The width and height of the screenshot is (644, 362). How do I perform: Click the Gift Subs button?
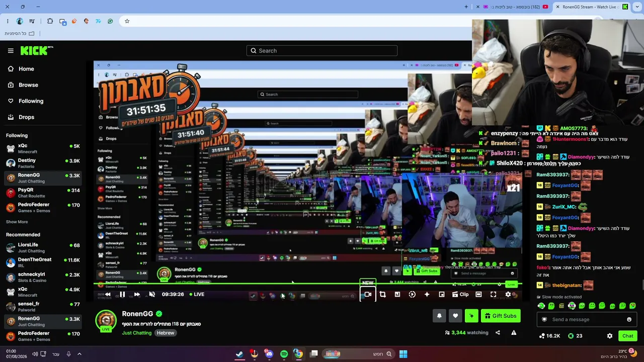pos(501,316)
